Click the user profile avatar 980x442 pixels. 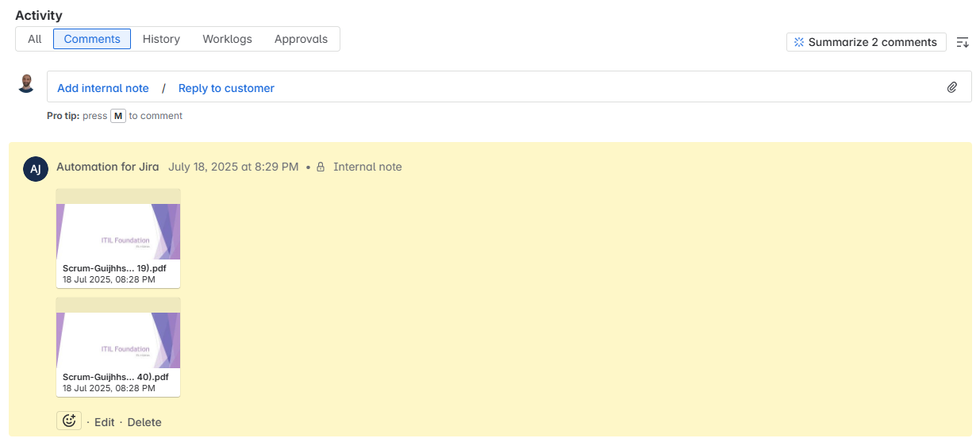pyautogui.click(x=26, y=83)
